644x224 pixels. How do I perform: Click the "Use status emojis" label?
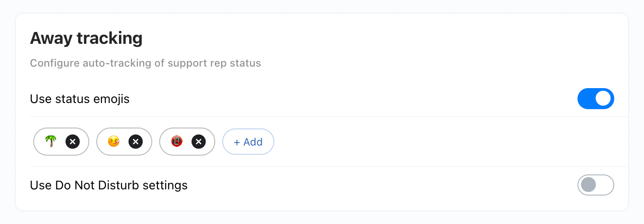point(80,99)
